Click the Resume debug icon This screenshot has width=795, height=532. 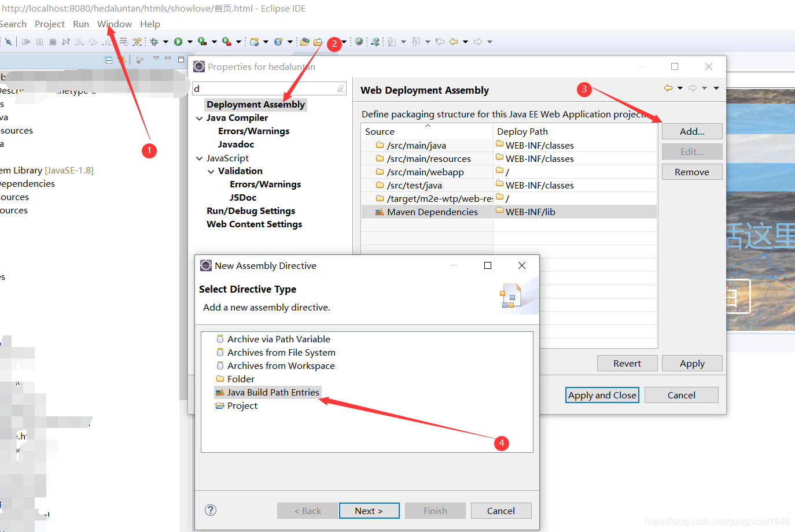[x=26, y=42]
